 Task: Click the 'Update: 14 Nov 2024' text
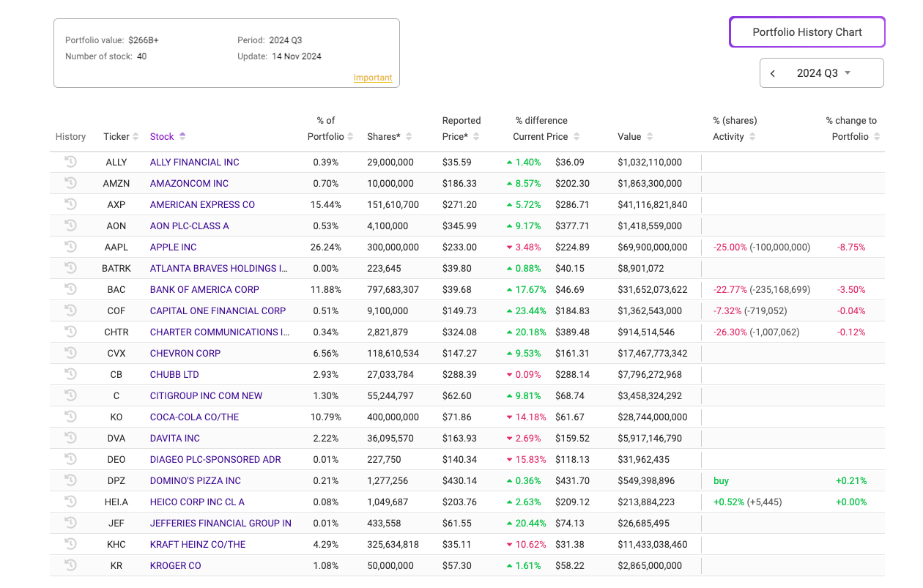(279, 56)
